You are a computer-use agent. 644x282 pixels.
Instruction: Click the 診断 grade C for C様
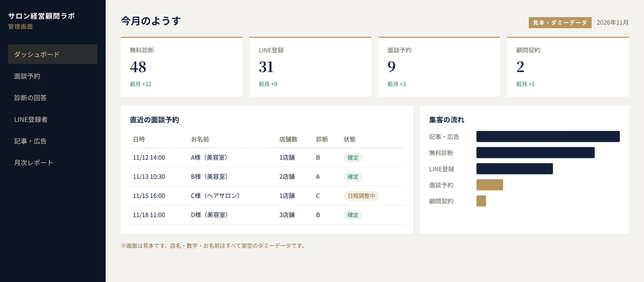[318, 196]
